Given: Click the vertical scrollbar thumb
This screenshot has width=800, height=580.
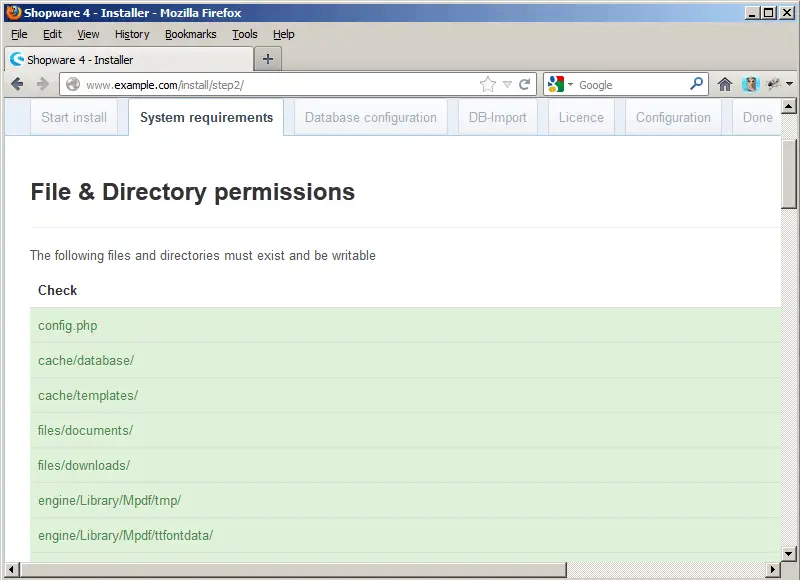Looking at the screenshot, I should (789, 174).
